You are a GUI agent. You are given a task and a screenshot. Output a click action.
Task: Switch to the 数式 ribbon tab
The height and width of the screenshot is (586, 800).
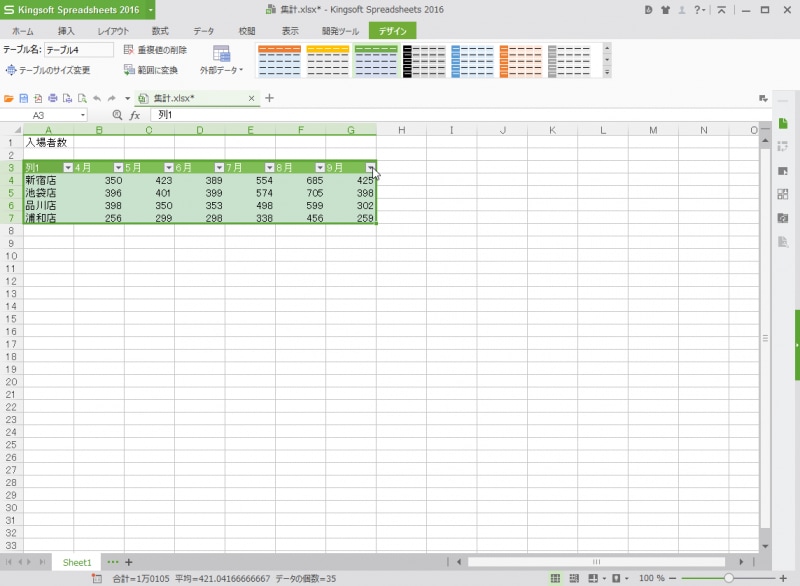click(x=160, y=31)
